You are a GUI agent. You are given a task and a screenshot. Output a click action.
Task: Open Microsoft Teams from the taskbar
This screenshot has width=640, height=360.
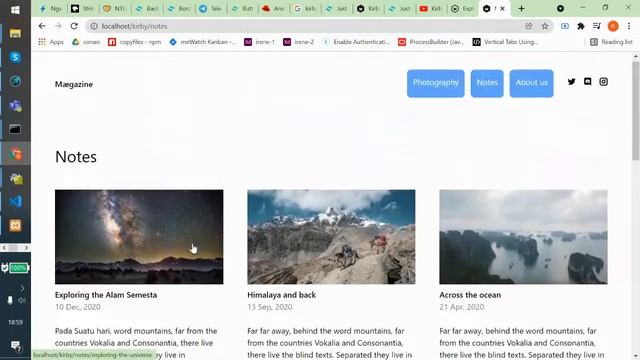click(15, 106)
